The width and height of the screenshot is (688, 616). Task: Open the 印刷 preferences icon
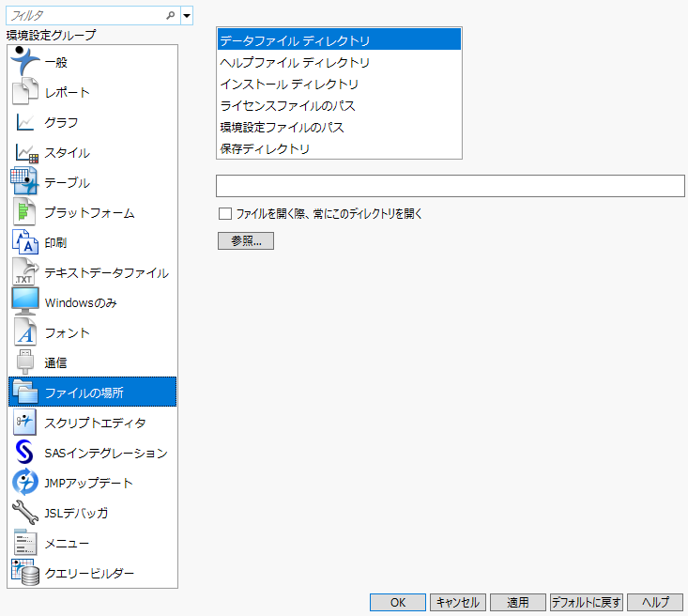pos(24,242)
